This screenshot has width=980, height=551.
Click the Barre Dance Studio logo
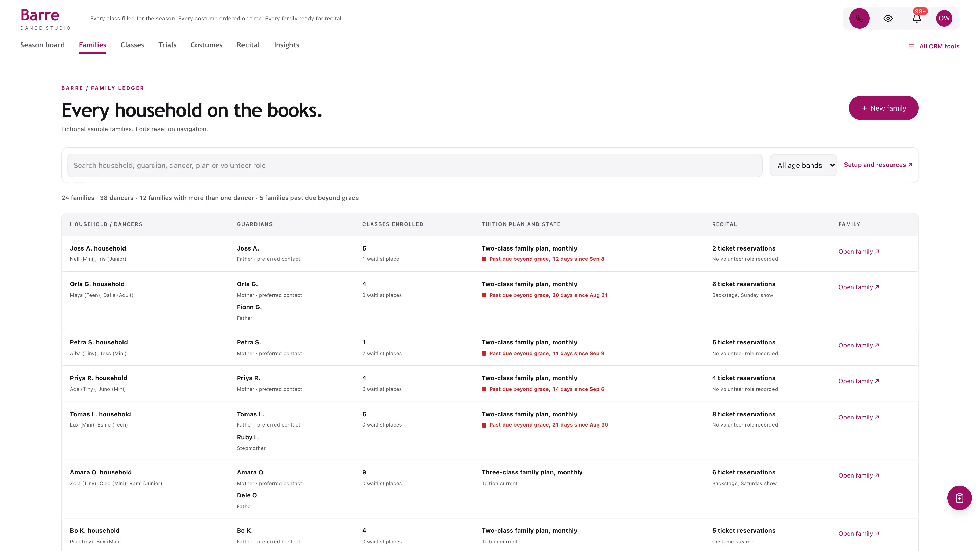tap(46, 19)
